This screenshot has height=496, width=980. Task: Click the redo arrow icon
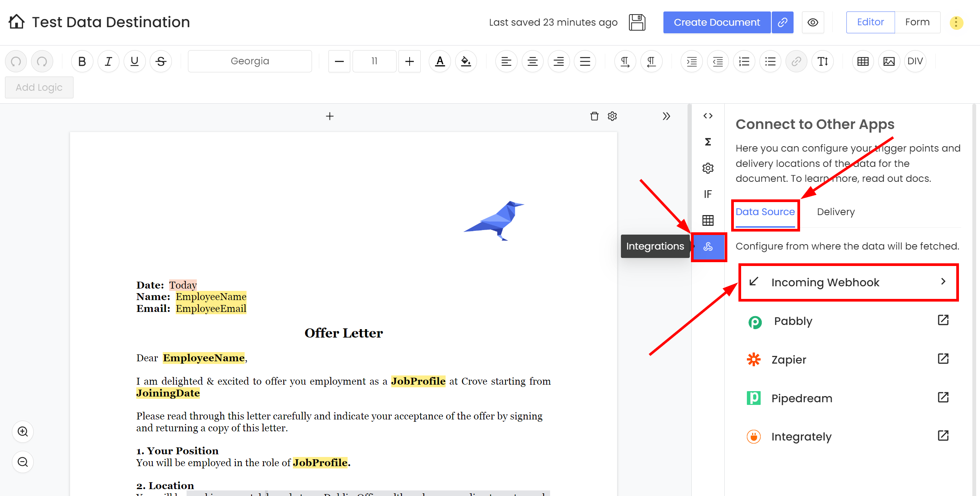click(x=42, y=61)
